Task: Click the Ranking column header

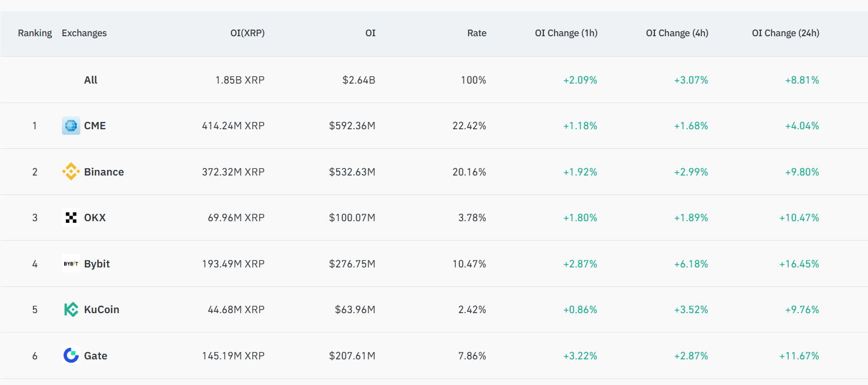Action: tap(35, 33)
